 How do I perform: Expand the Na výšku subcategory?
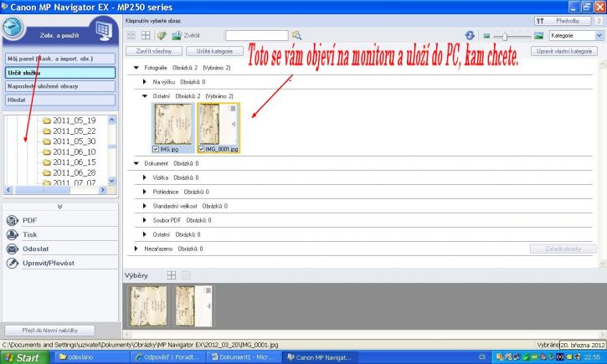tap(144, 82)
